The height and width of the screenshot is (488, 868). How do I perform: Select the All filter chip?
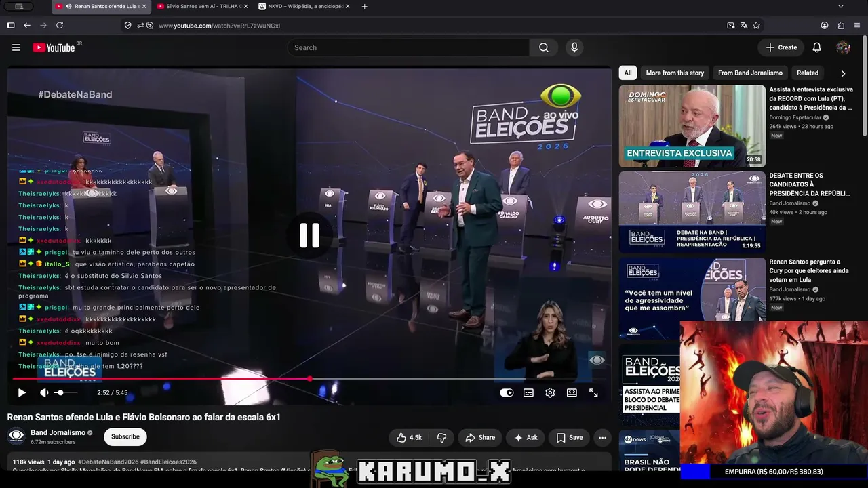click(628, 73)
